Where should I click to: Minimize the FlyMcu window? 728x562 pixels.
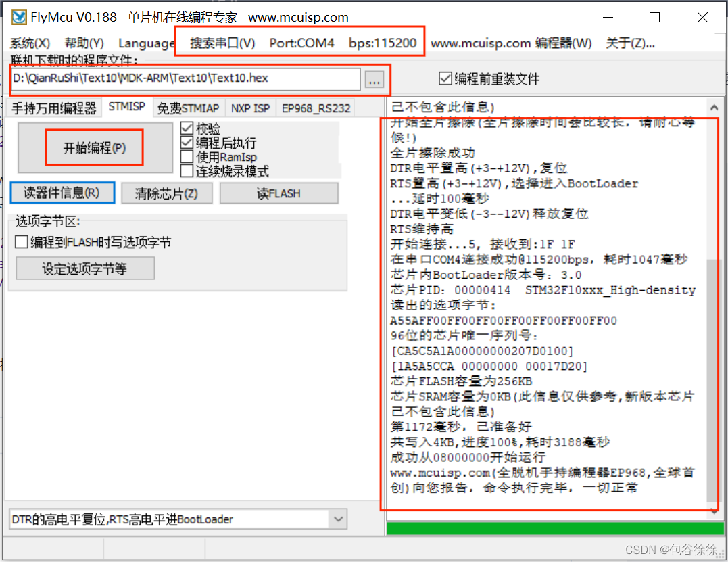point(608,17)
